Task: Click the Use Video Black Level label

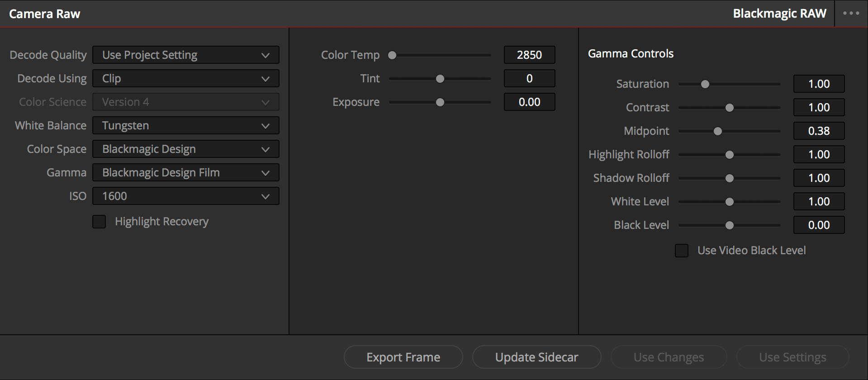Action: [x=752, y=251]
